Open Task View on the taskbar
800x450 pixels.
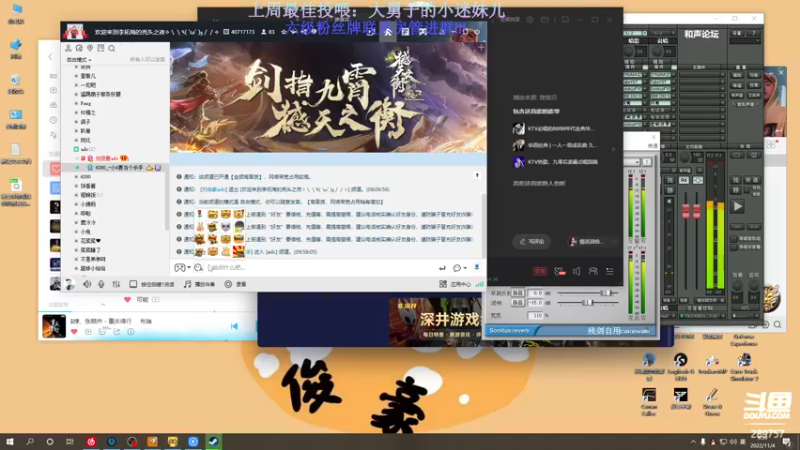(70, 441)
